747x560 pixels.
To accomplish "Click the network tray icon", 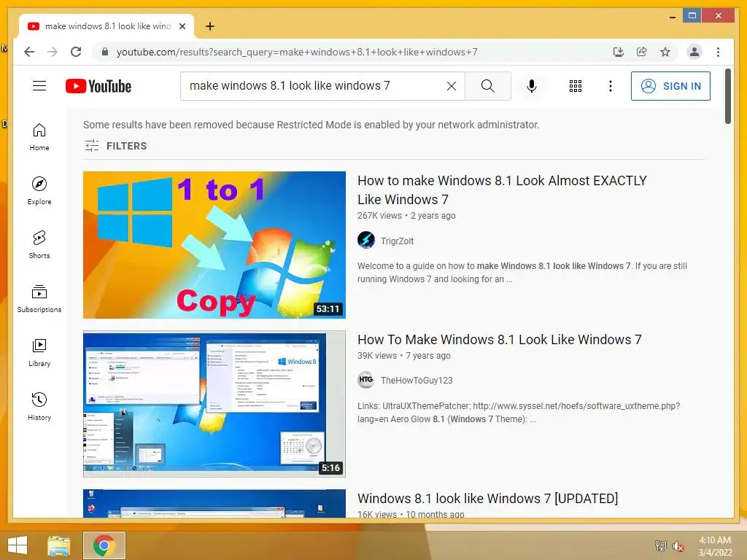I will (660, 545).
